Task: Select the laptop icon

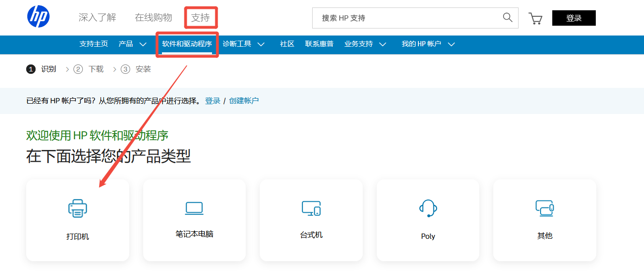Action: (x=194, y=208)
